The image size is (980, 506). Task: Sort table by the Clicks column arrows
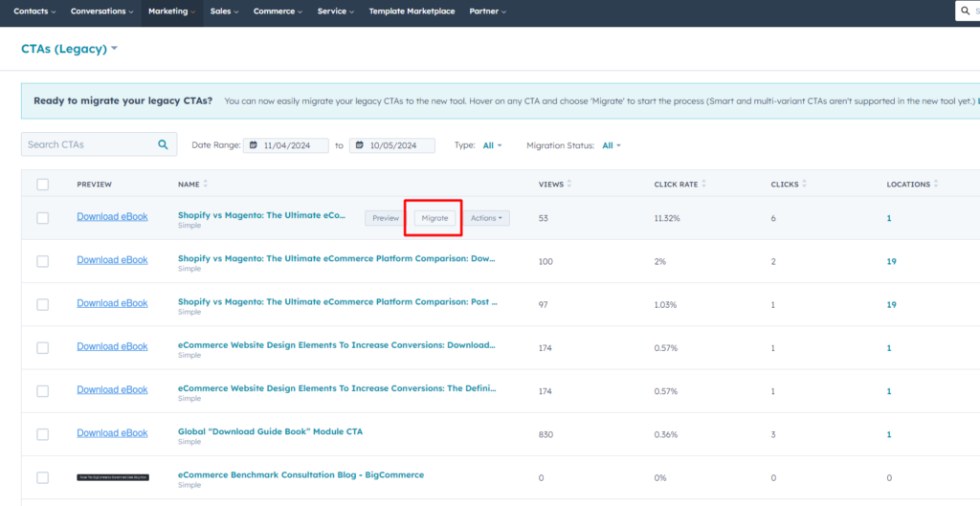coord(804,184)
